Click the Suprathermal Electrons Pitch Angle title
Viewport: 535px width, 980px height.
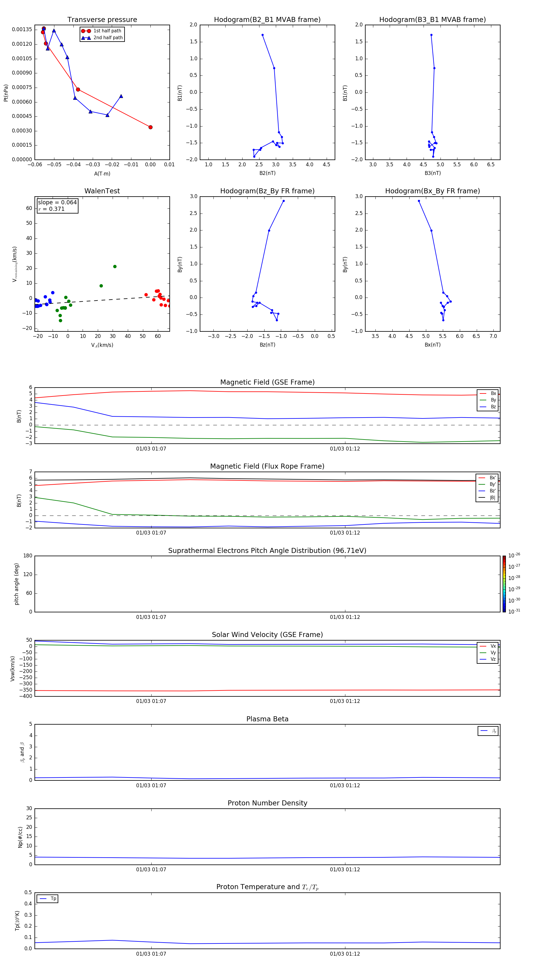(267, 551)
